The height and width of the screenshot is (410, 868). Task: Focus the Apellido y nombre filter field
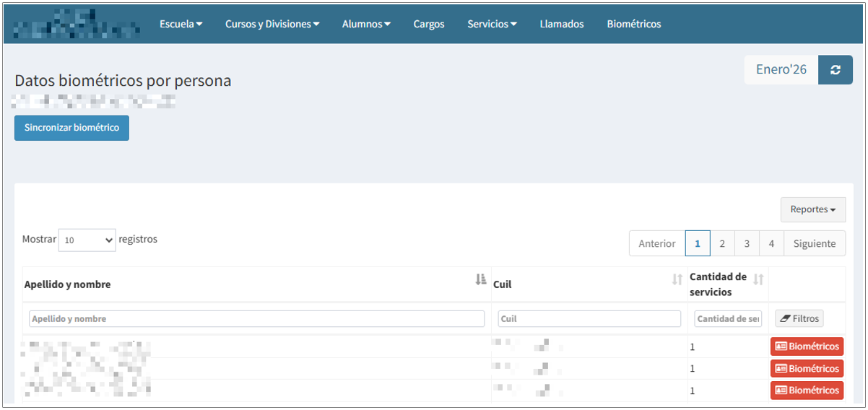tap(256, 318)
